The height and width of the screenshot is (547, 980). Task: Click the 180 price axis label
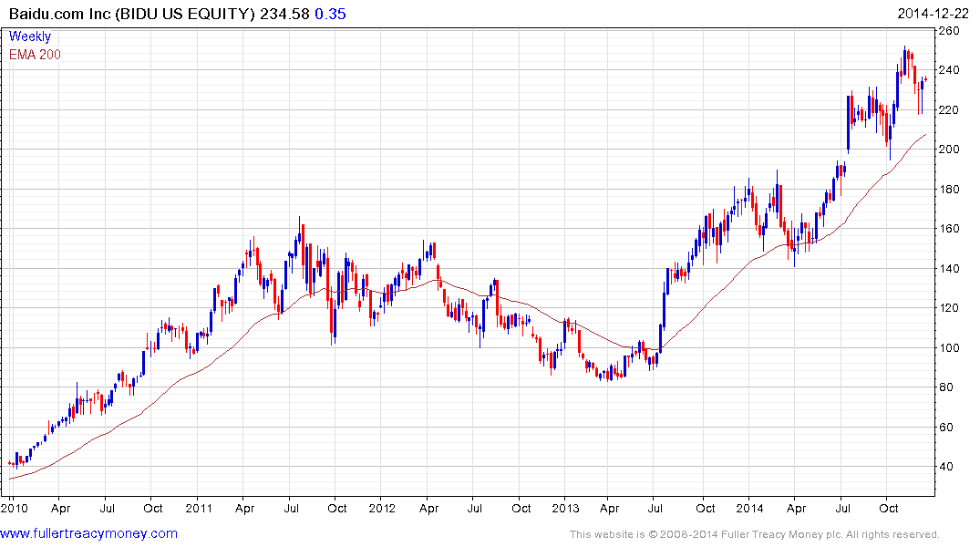point(949,190)
